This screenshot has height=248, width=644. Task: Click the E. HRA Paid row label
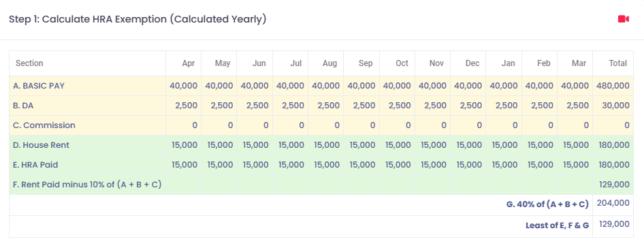[x=35, y=165]
